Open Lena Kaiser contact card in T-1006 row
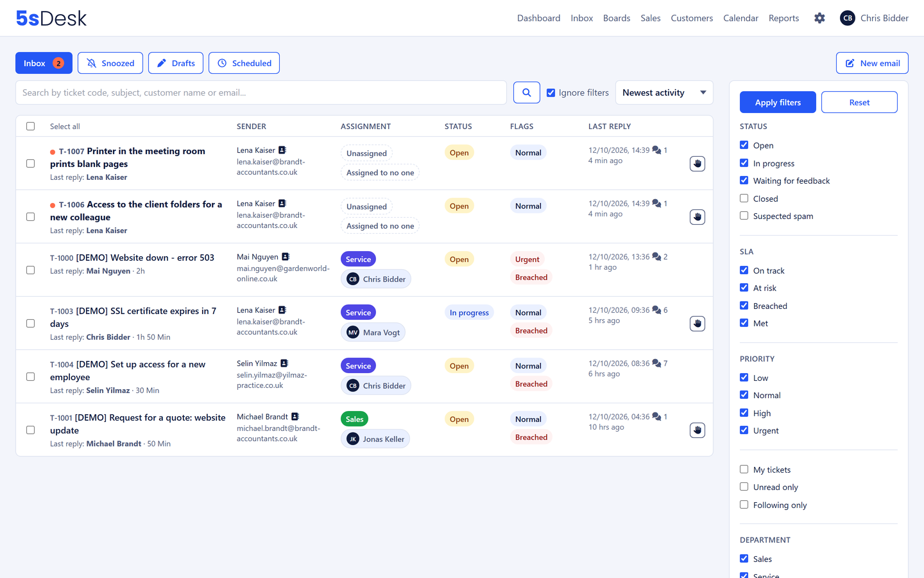924x578 pixels. tap(282, 204)
